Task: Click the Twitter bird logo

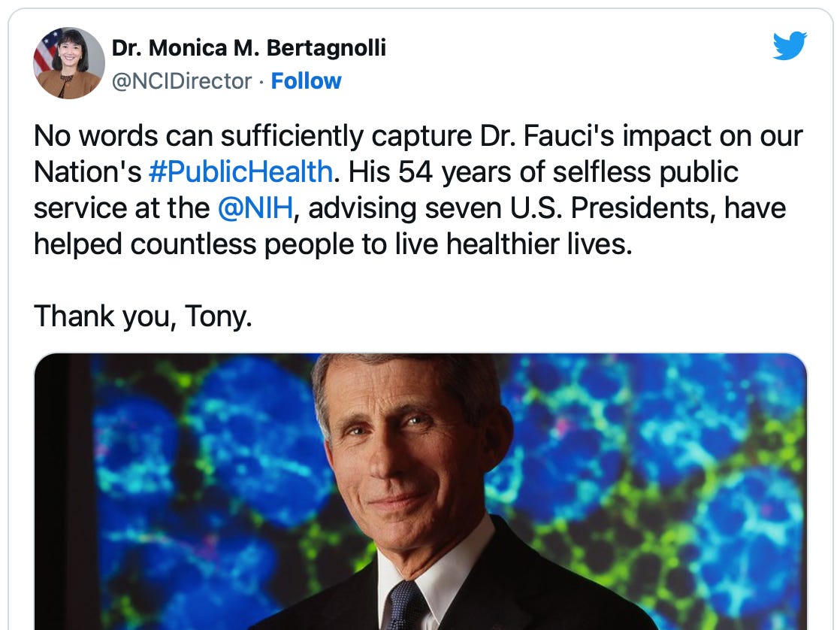Action: point(790,46)
